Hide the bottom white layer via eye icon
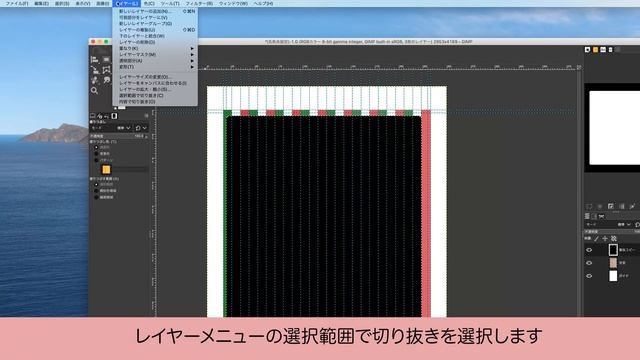The width and height of the screenshot is (640, 360). [x=589, y=276]
